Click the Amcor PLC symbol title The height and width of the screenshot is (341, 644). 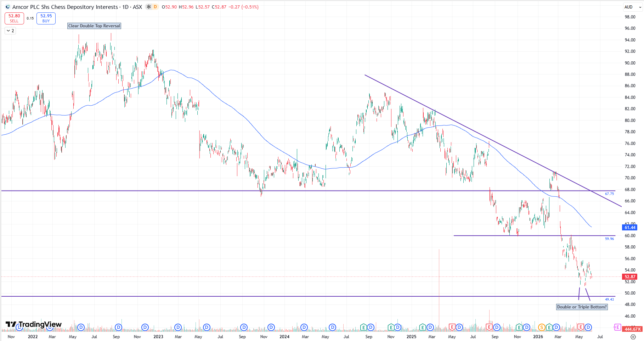(x=65, y=7)
